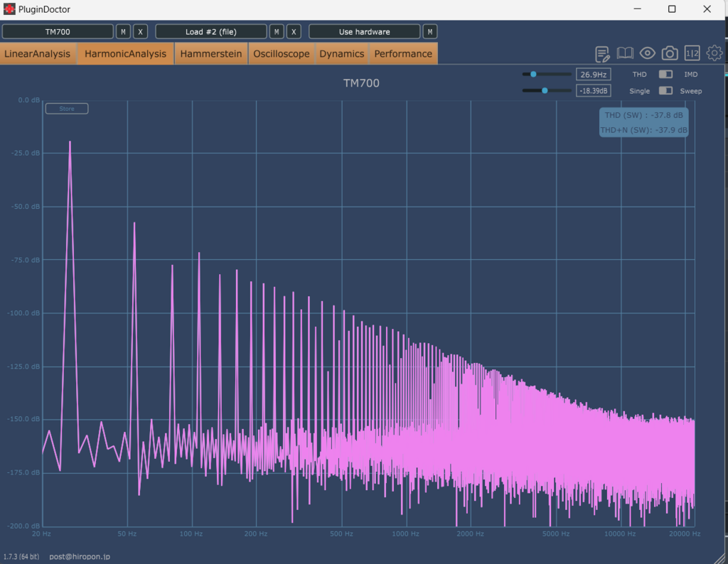Click the Single mode label
This screenshot has height=564, width=728.
click(639, 91)
